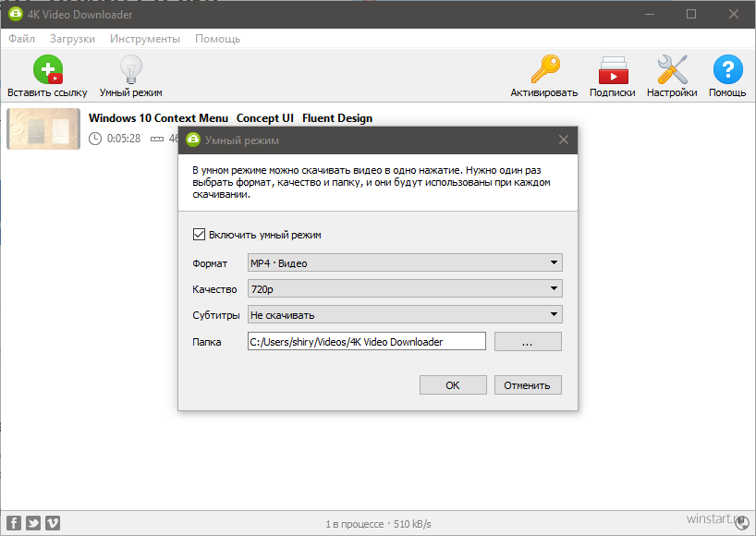This screenshot has width=756, height=536.
Task: Click the clock duration icon near 0:05:28
Action: (x=95, y=139)
